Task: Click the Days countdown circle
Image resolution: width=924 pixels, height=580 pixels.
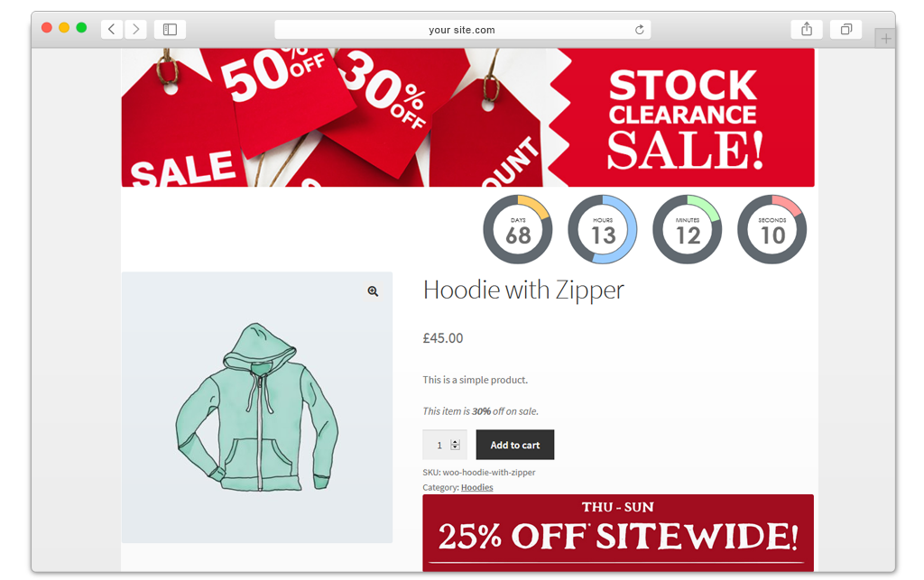Action: click(518, 230)
